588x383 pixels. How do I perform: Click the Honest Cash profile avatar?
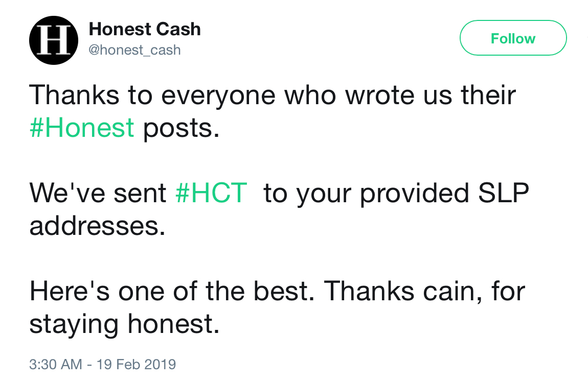54,40
